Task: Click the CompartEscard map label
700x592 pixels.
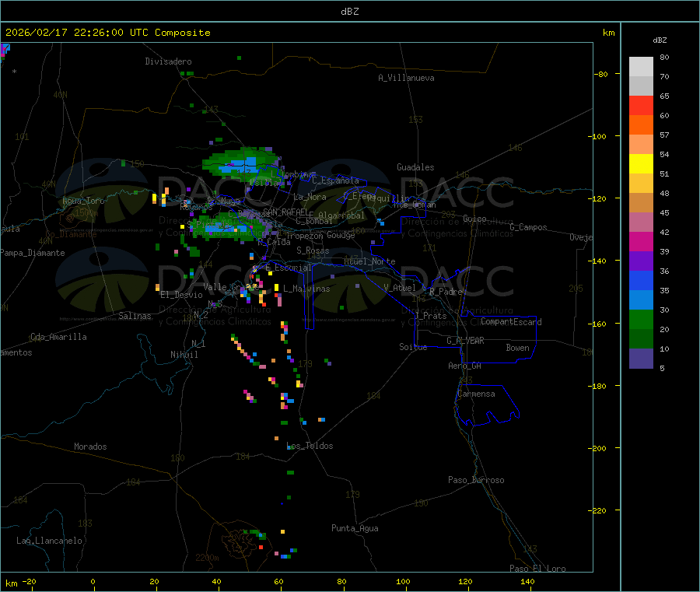Action: 512,322
